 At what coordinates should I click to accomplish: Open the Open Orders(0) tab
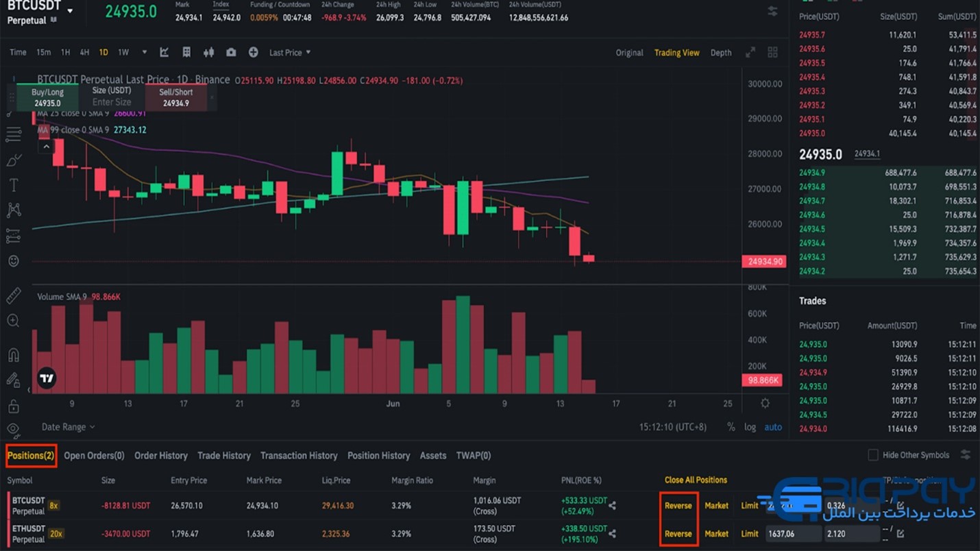[x=94, y=456]
